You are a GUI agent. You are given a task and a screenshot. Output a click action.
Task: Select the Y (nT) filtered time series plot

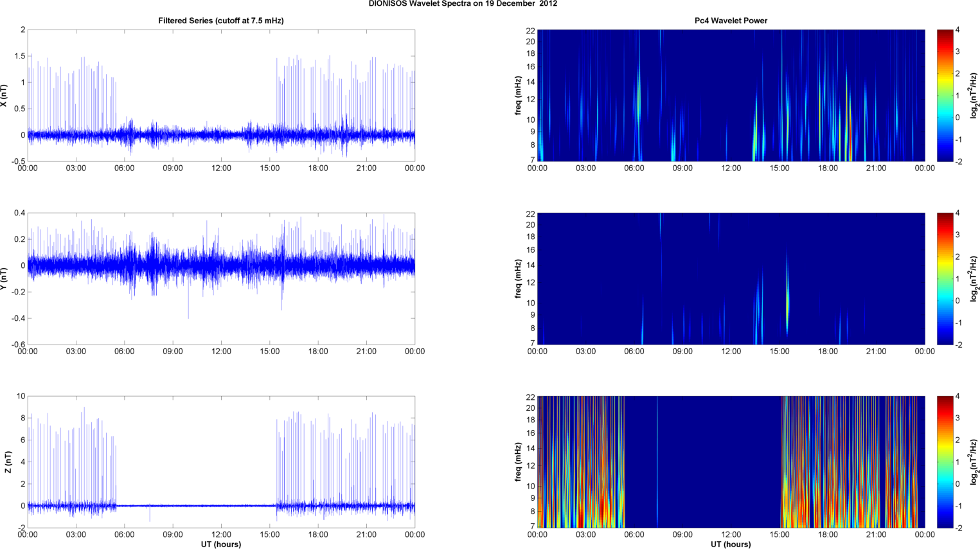pos(221,278)
